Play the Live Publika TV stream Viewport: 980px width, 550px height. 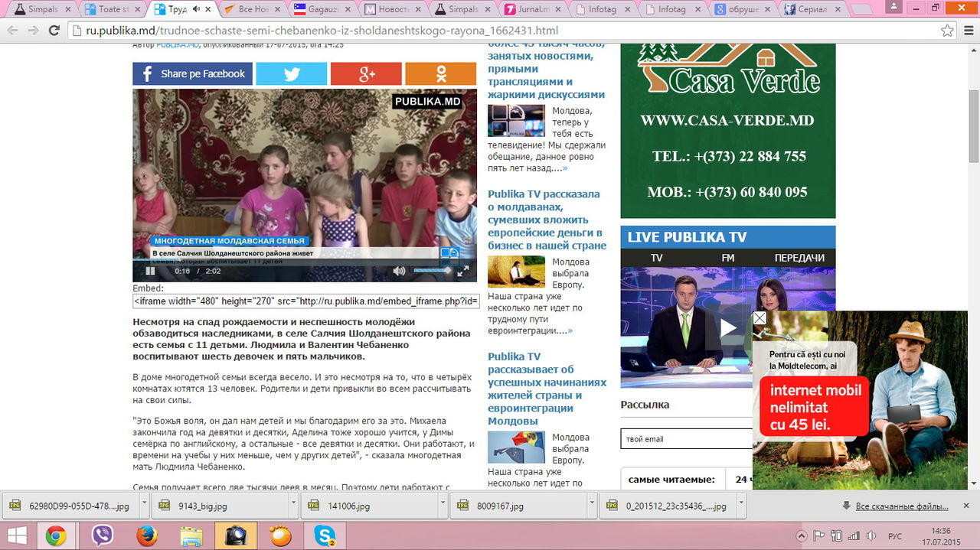point(727,328)
